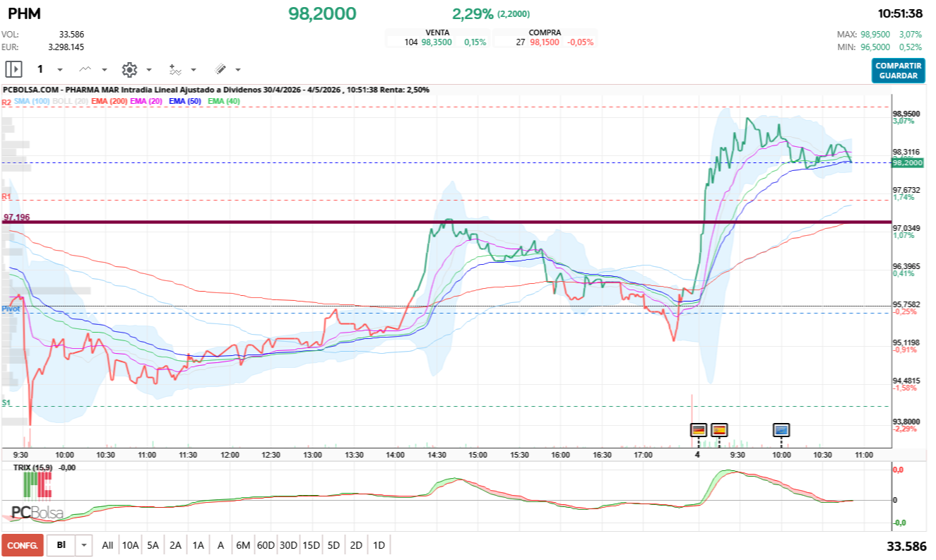Click the add indicator line icon
The image size is (936, 560).
pyautogui.click(x=175, y=69)
